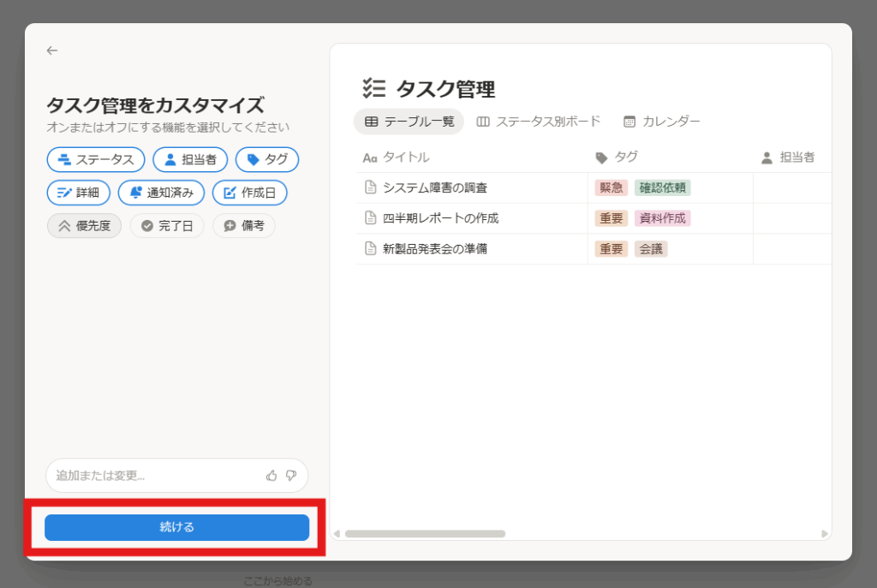Toggle the 担当者 feature chip
This screenshot has height=588, width=877.
190,159
